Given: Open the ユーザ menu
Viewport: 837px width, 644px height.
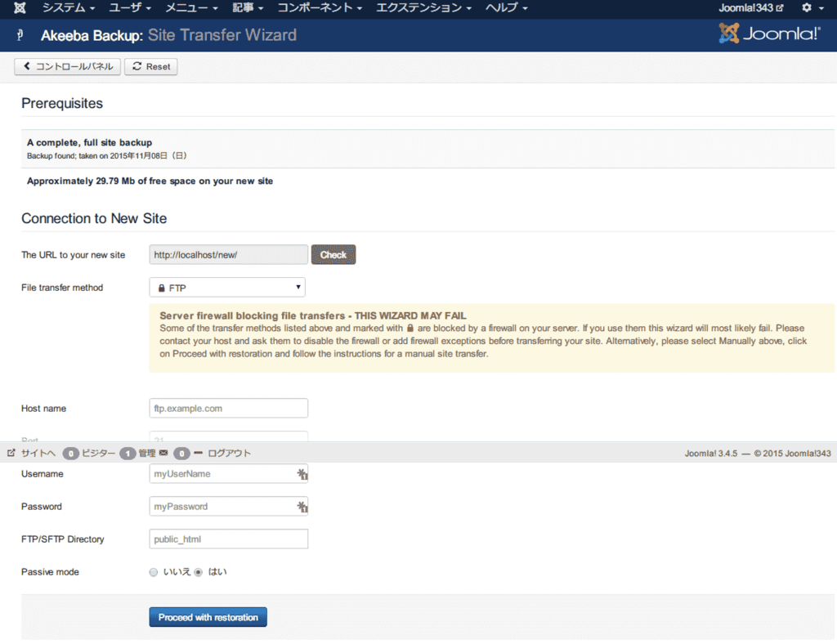Looking at the screenshot, I should [130, 7].
